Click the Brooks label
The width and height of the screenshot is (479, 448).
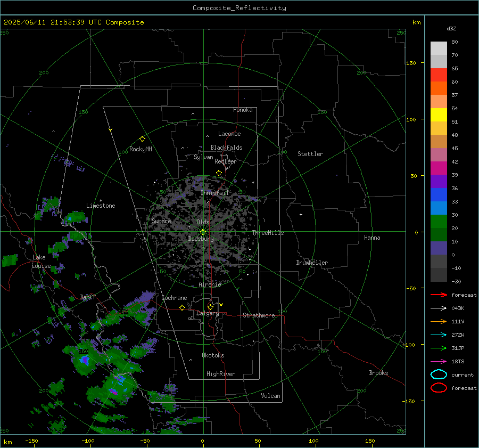(378, 373)
